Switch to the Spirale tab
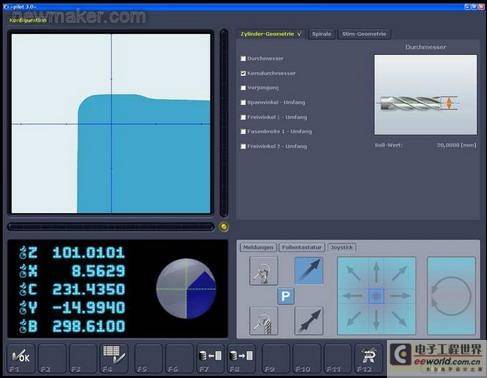The height and width of the screenshot is (378, 487). point(322,34)
